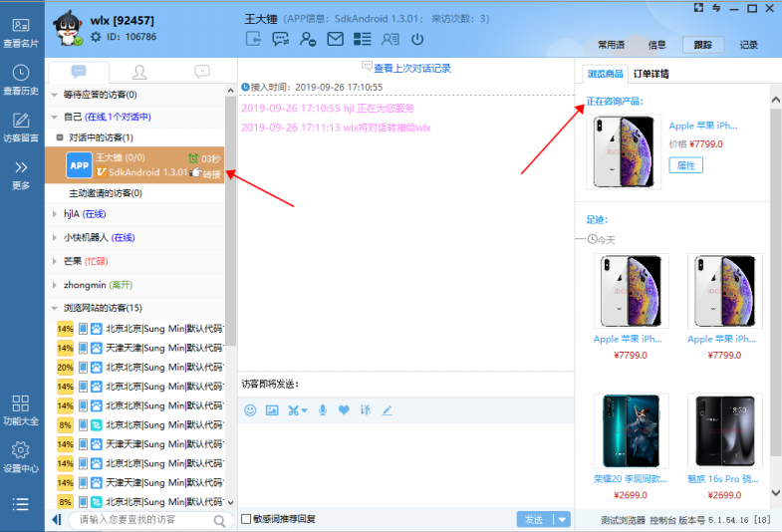The width and height of the screenshot is (782, 532).
Task: Expand the hjlA agent group
Action: coord(54,213)
